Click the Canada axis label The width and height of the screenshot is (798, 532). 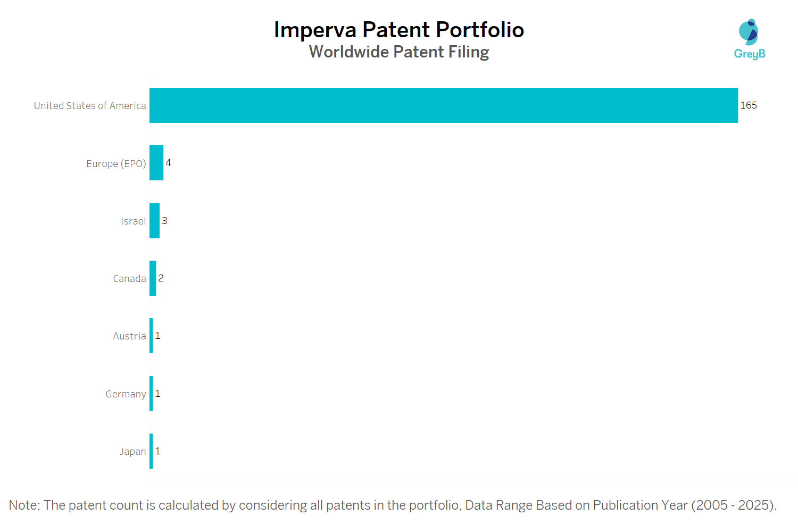point(129,279)
